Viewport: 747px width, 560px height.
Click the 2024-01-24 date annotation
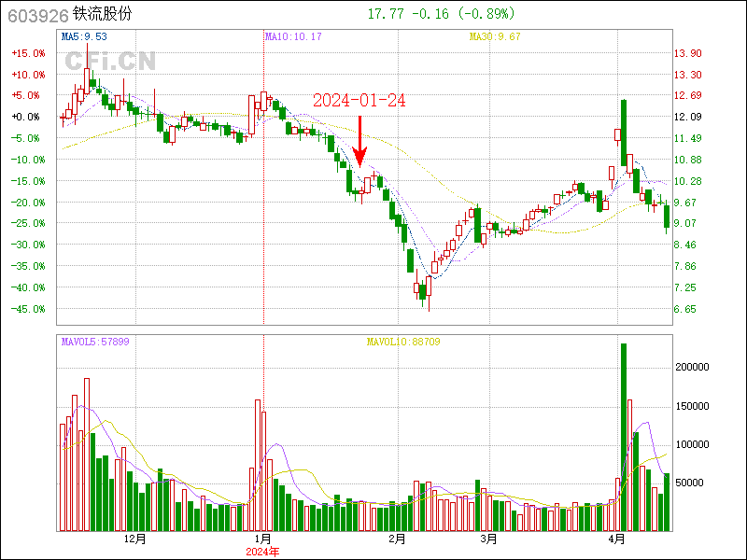click(x=359, y=101)
